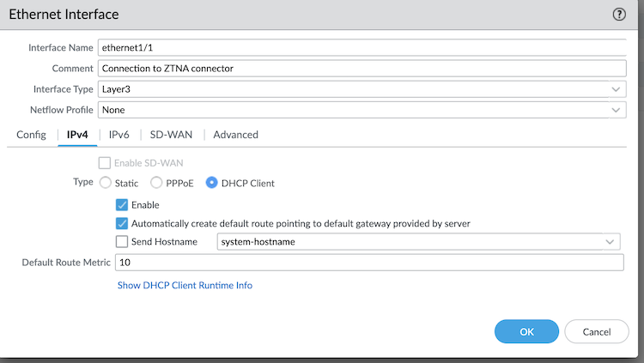
Task: Open the Advanced tab
Action: click(235, 135)
